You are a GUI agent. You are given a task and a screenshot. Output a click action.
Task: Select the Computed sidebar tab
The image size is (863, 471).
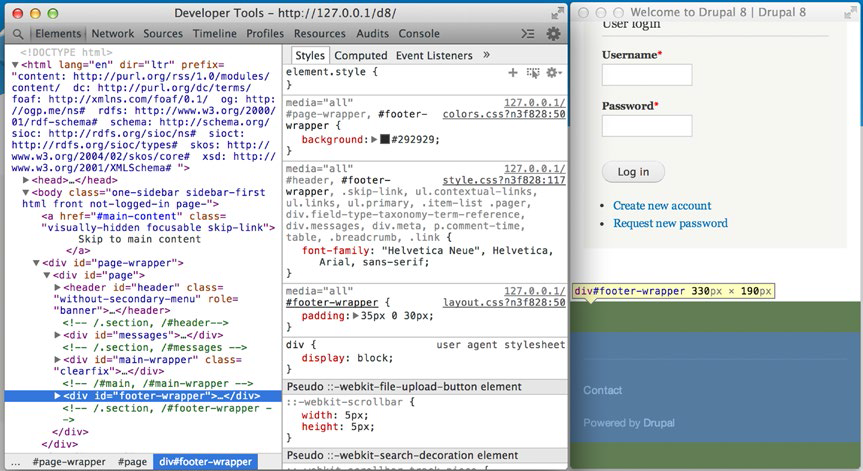pyautogui.click(x=361, y=56)
